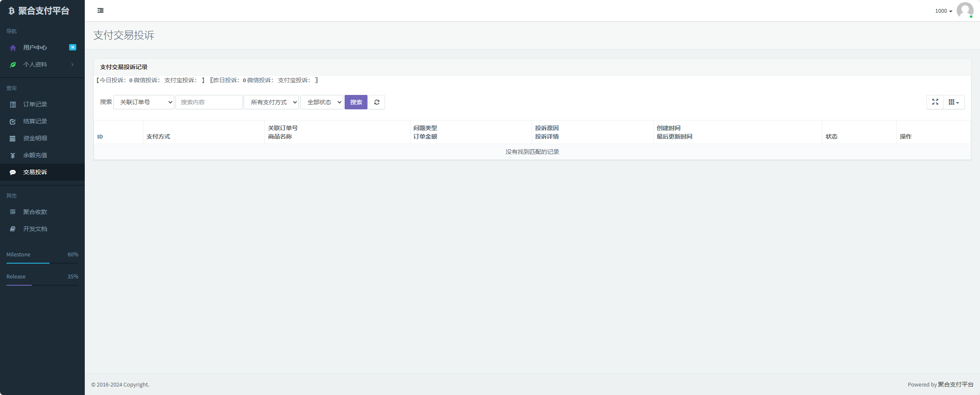This screenshot has height=395, width=980.
Task: Select 交易投诉 in the sidebar
Action: [x=35, y=172]
